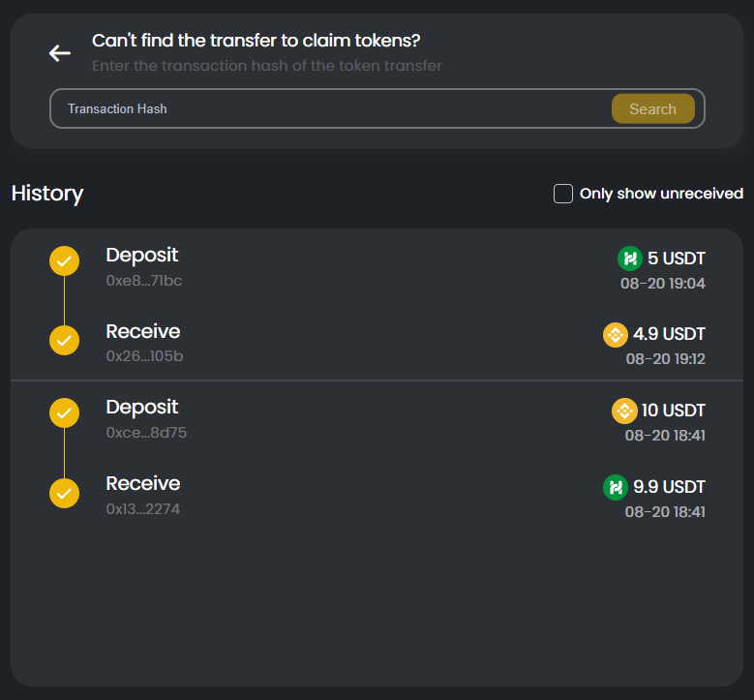Click the Search button
Viewport: 754px width, 700px height.
pos(653,108)
